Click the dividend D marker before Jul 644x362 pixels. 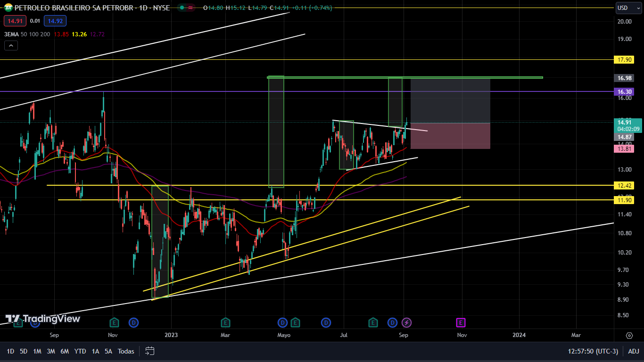pos(326,322)
